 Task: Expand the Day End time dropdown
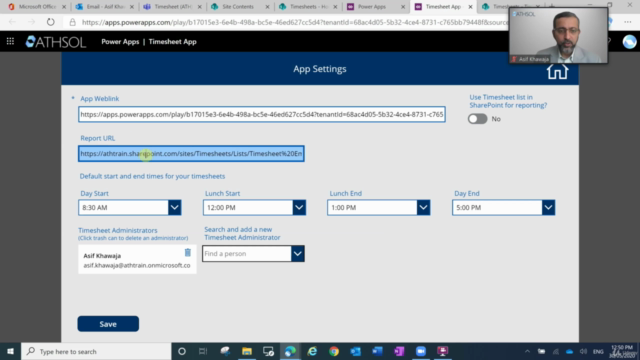coord(548,207)
